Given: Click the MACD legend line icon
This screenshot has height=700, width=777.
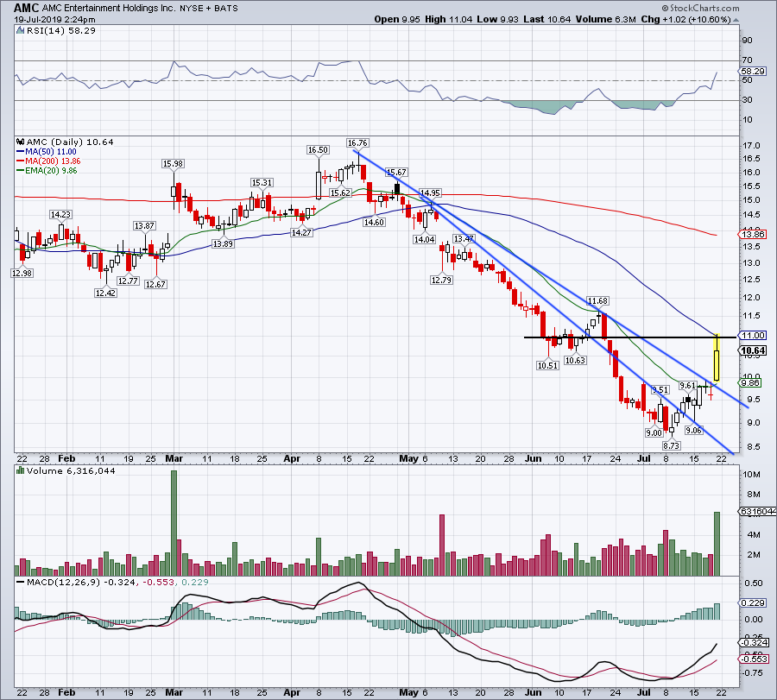Looking at the screenshot, I should click(x=21, y=582).
